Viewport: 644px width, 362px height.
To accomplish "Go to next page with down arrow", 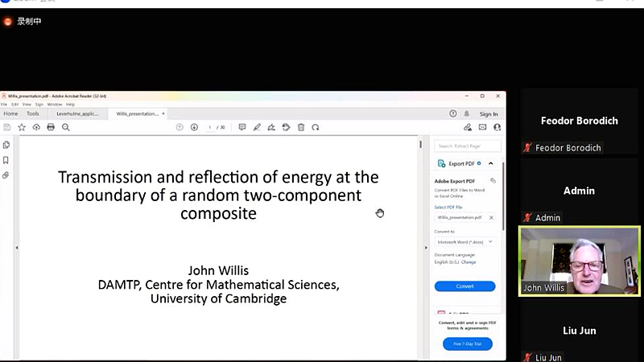I will pyautogui.click(x=194, y=127).
